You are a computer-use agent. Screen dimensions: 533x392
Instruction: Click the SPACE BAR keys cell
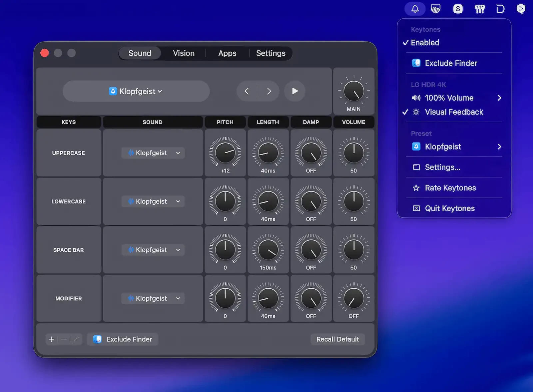click(x=69, y=250)
